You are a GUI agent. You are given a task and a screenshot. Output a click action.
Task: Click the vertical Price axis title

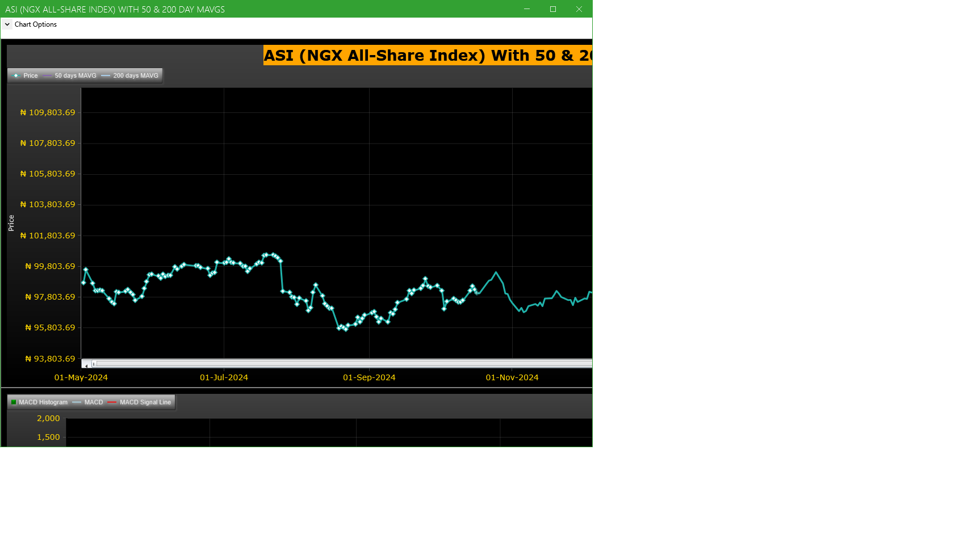tap(11, 223)
